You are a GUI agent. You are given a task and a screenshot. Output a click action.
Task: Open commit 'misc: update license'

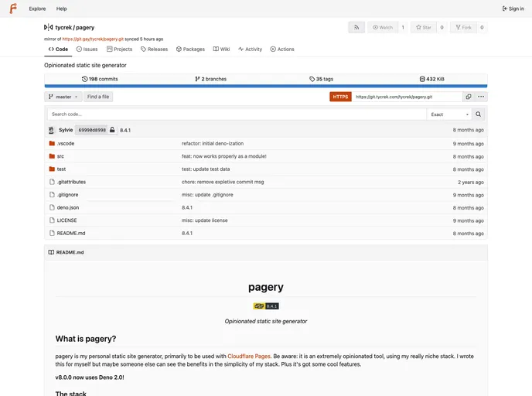tap(205, 220)
